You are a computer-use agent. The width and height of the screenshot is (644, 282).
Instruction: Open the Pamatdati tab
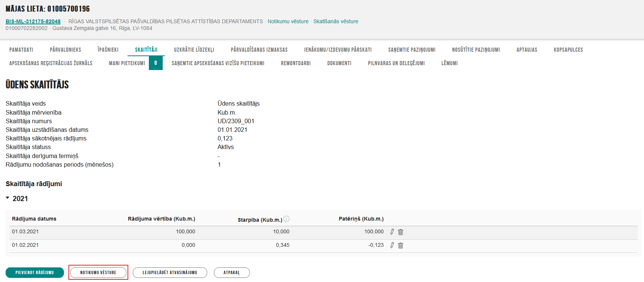(x=21, y=49)
